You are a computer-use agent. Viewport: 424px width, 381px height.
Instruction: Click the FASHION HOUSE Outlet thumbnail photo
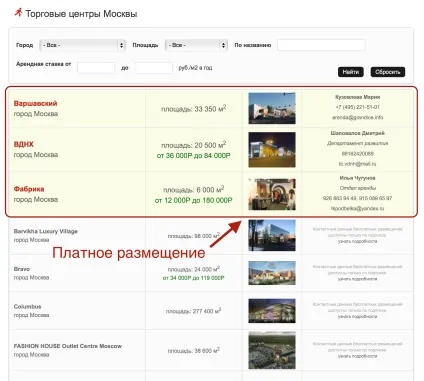tap(272, 350)
